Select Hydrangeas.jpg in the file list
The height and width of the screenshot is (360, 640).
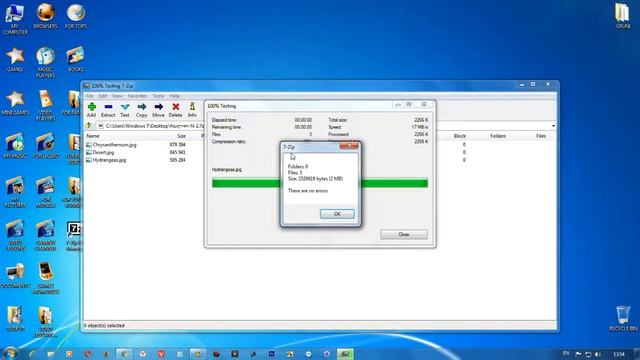pyautogui.click(x=109, y=160)
